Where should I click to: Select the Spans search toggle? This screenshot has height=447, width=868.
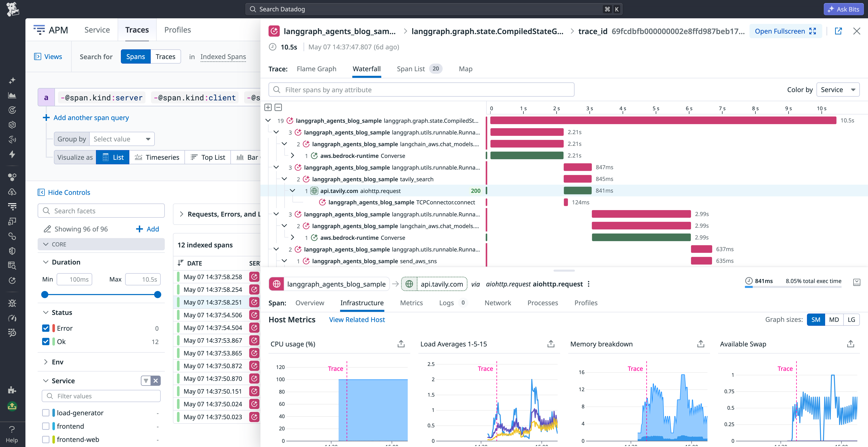(135, 57)
